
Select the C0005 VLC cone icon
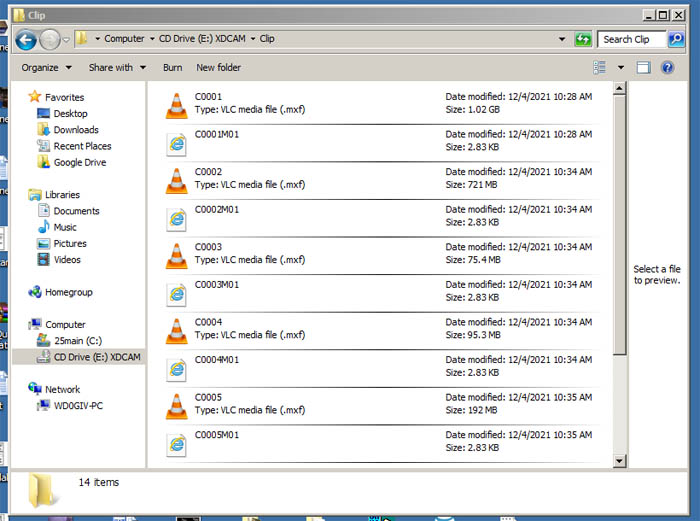(176, 405)
